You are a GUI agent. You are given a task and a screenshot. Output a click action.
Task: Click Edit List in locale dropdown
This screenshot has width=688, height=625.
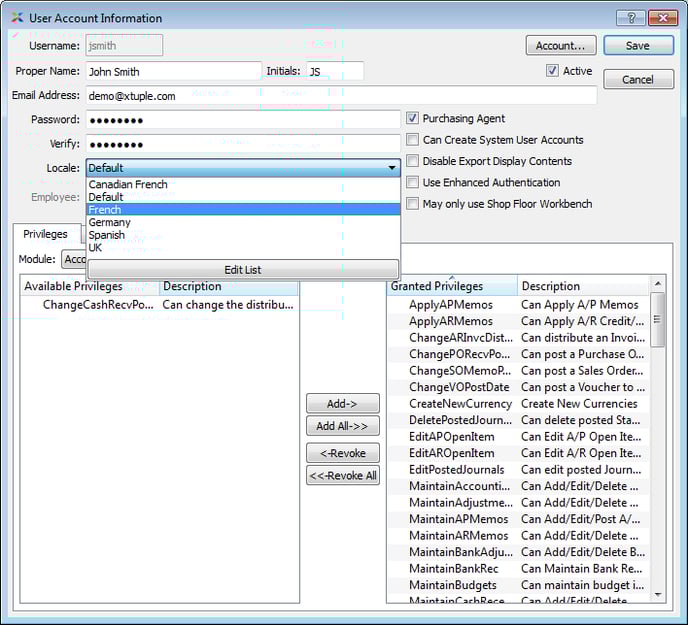tap(243, 269)
